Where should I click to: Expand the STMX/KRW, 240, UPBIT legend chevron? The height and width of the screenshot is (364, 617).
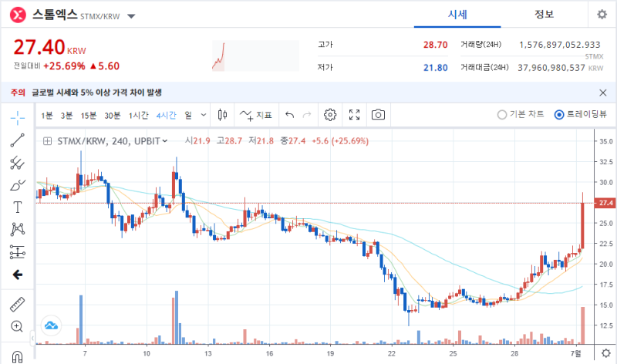[165, 141]
